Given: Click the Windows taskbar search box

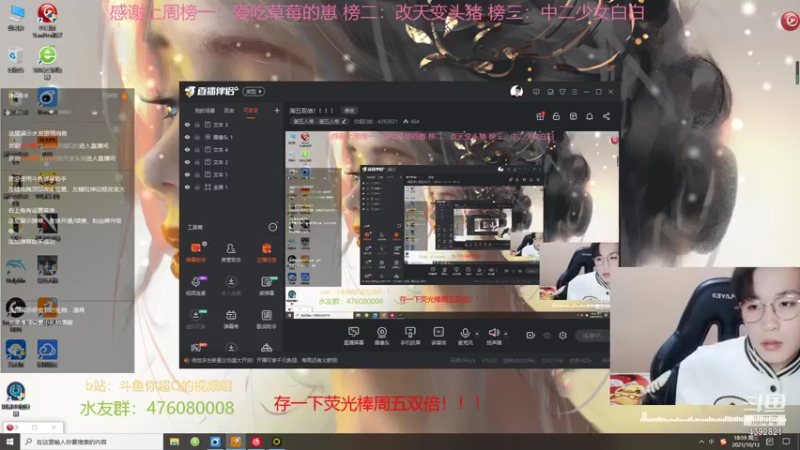Looking at the screenshot, I should pyautogui.click(x=91, y=441).
